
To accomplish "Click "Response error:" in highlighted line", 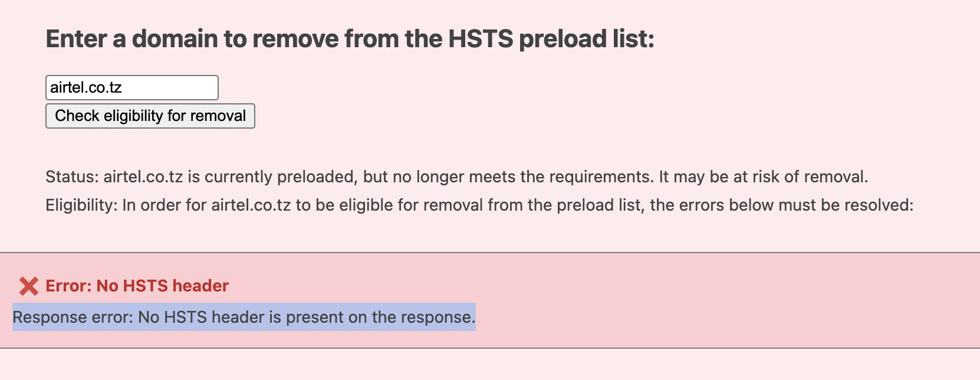I will click(73, 317).
